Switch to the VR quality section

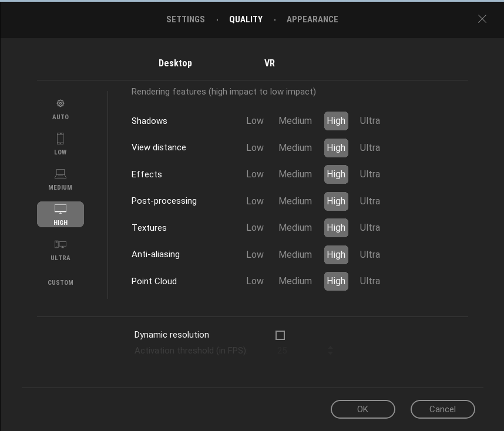(x=270, y=63)
